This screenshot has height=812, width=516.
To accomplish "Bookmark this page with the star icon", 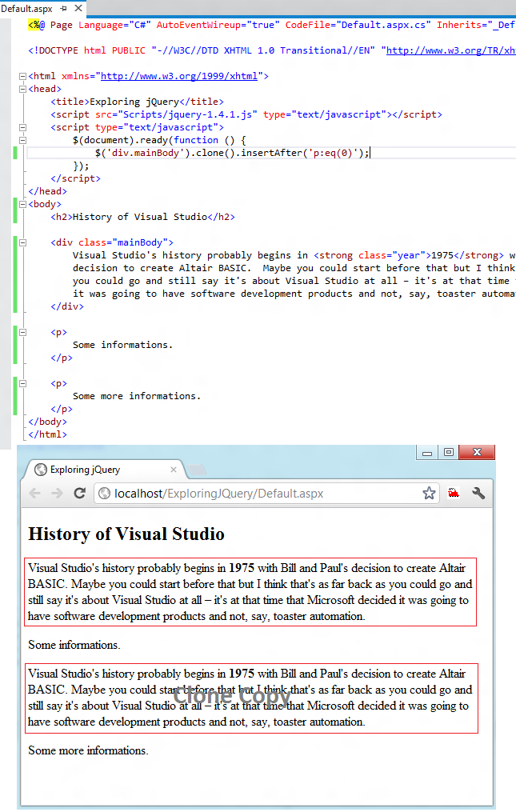I will pos(429,493).
